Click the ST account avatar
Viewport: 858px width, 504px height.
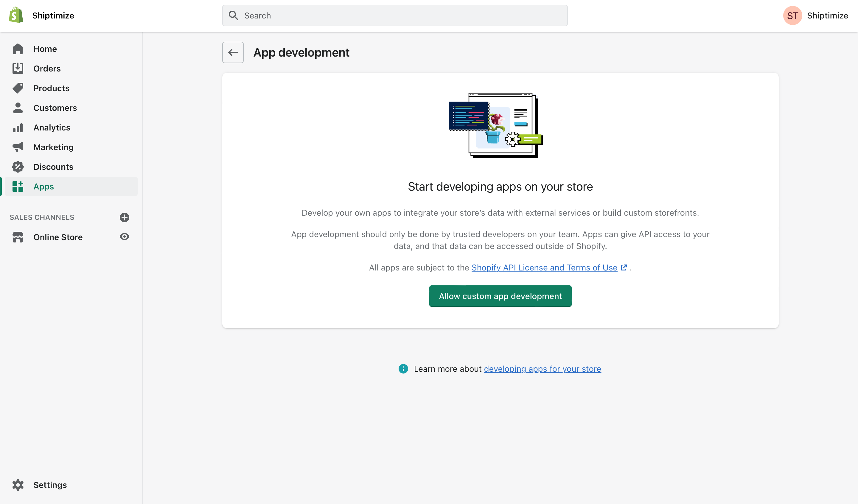[x=793, y=16]
